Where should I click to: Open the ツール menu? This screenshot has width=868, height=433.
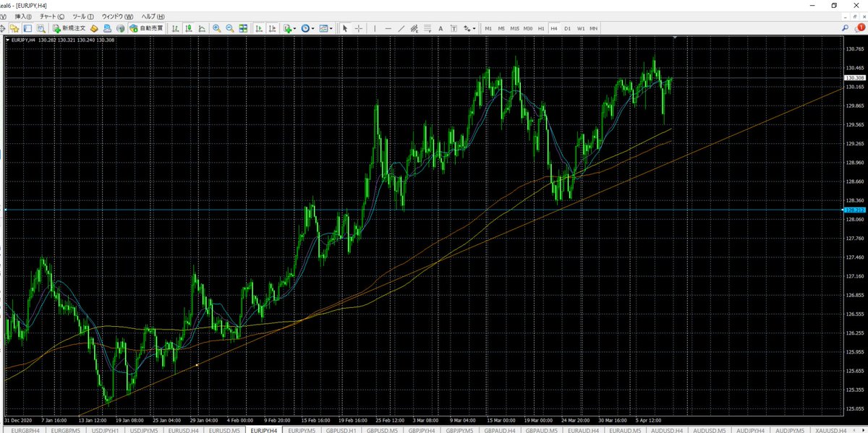coord(83,16)
